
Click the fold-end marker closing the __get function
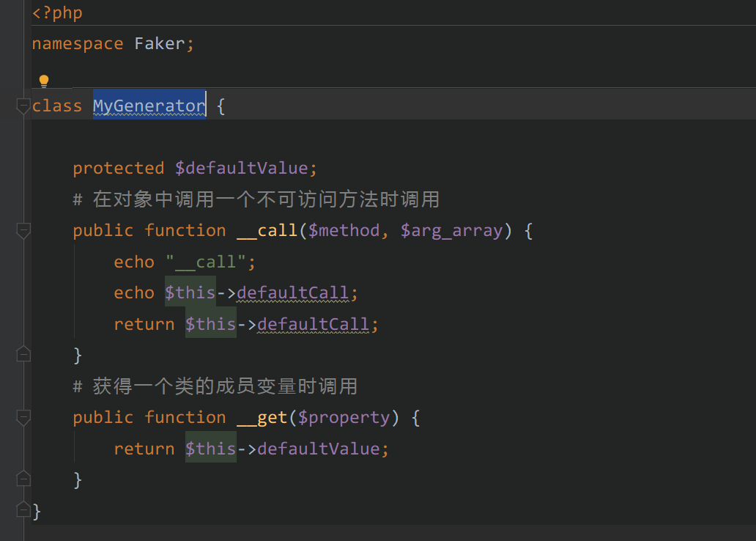pyautogui.click(x=23, y=479)
